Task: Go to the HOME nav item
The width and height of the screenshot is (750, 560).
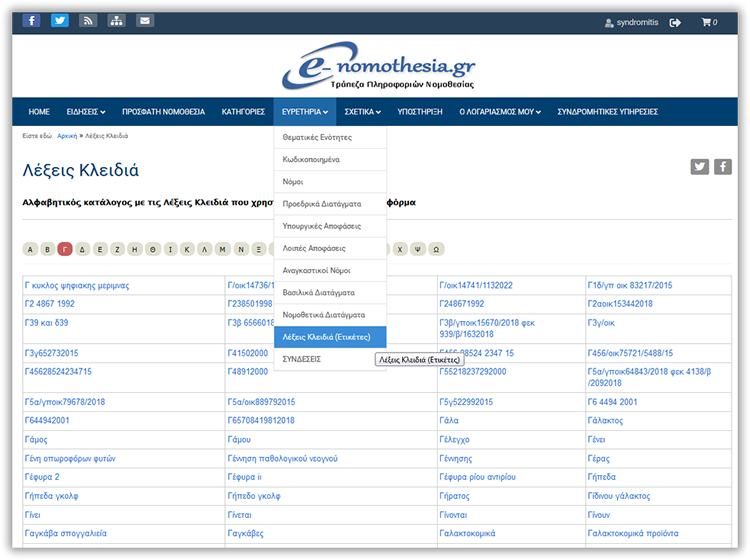Action: [39, 112]
